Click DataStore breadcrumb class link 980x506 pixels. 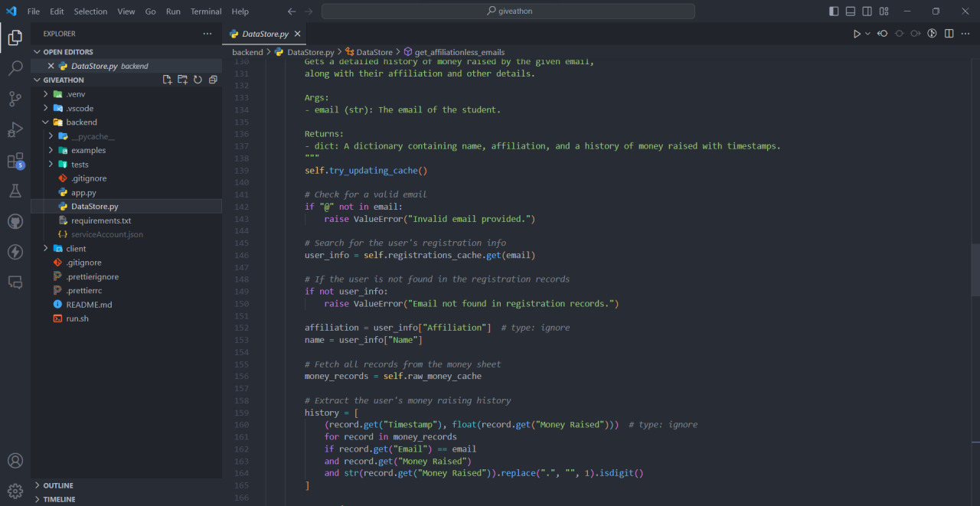374,52
